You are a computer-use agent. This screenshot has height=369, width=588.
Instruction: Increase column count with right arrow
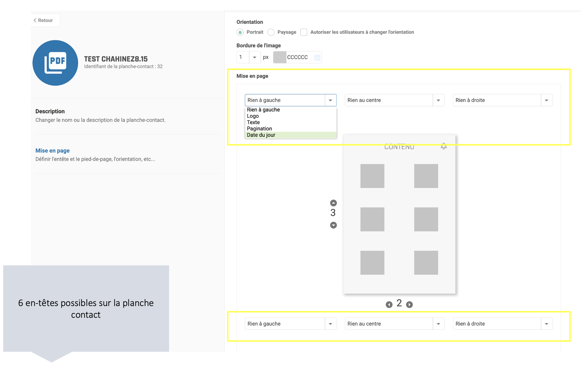pyautogui.click(x=409, y=305)
